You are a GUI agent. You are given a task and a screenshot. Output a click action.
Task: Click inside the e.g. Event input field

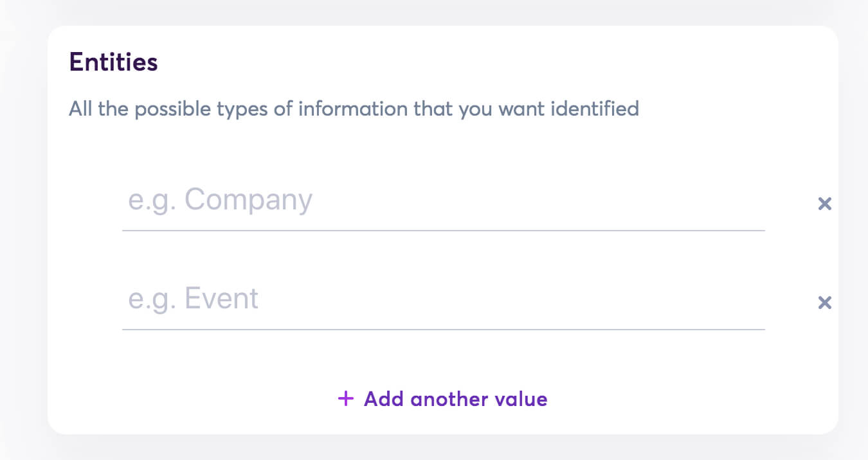pos(386,299)
